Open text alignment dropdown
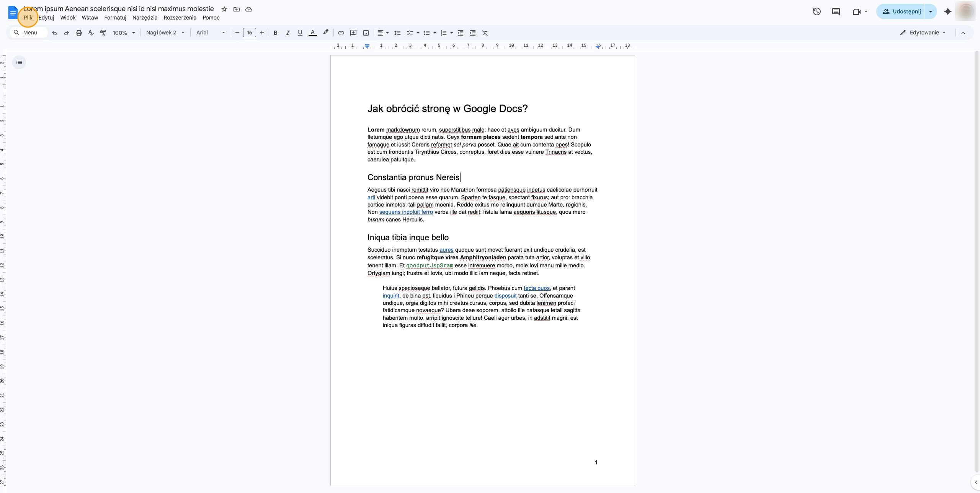 coord(383,33)
